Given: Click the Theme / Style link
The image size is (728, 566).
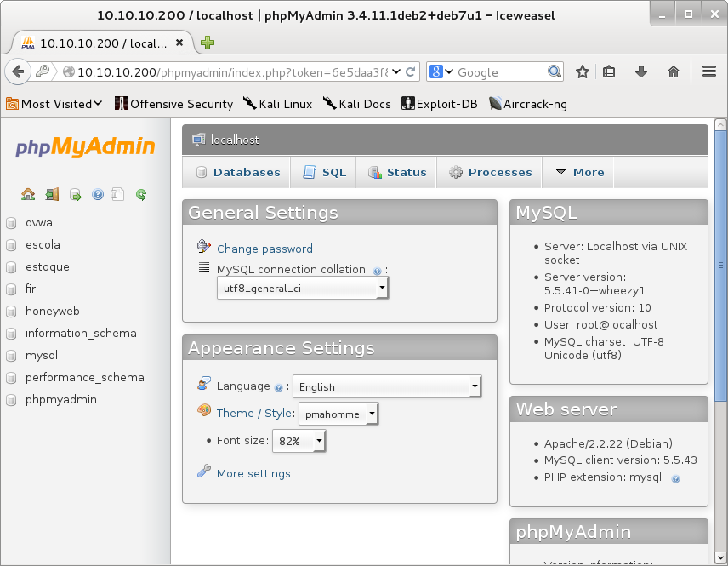Looking at the screenshot, I should point(255,413).
